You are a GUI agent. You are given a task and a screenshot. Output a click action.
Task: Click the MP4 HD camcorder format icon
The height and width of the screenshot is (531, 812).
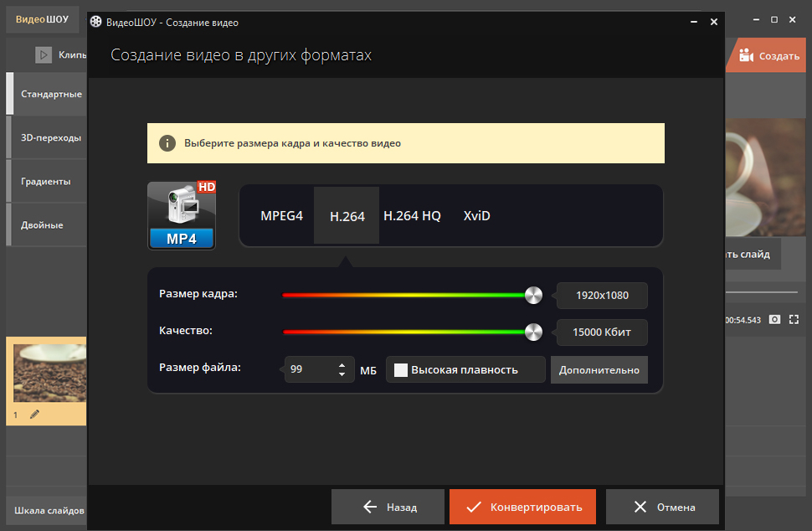click(x=182, y=215)
